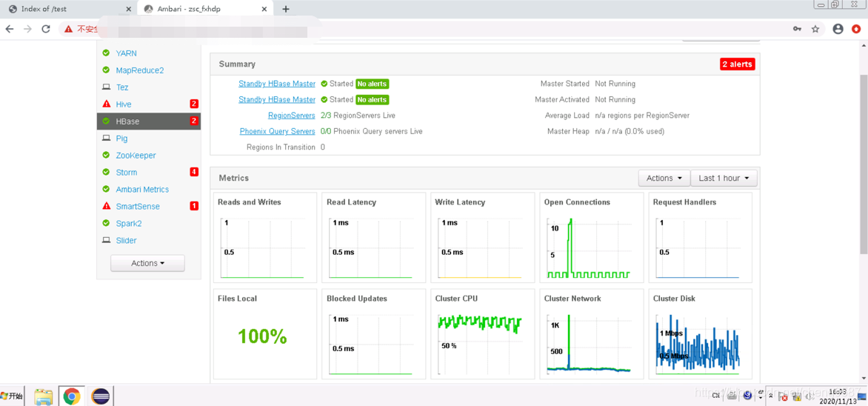Open the RegionServers link

pos(291,116)
